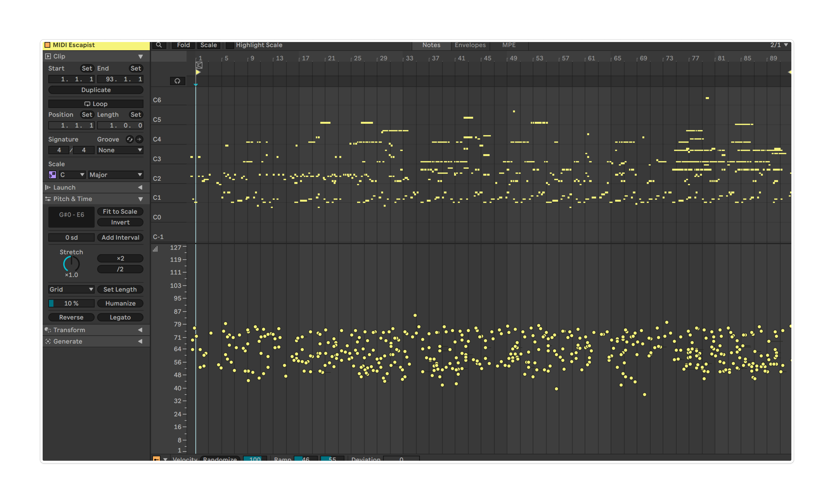Viewport: 834px width, 504px height.
Task: Click the orange clip activator square beside MIDI Escapist
Action: pos(47,45)
